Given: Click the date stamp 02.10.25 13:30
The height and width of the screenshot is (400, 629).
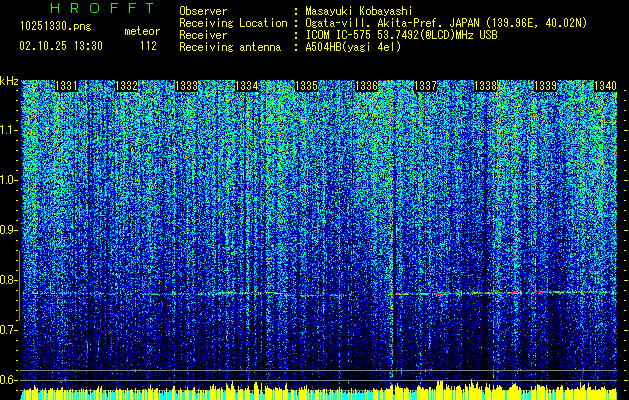Looking at the screenshot, I should [61, 46].
